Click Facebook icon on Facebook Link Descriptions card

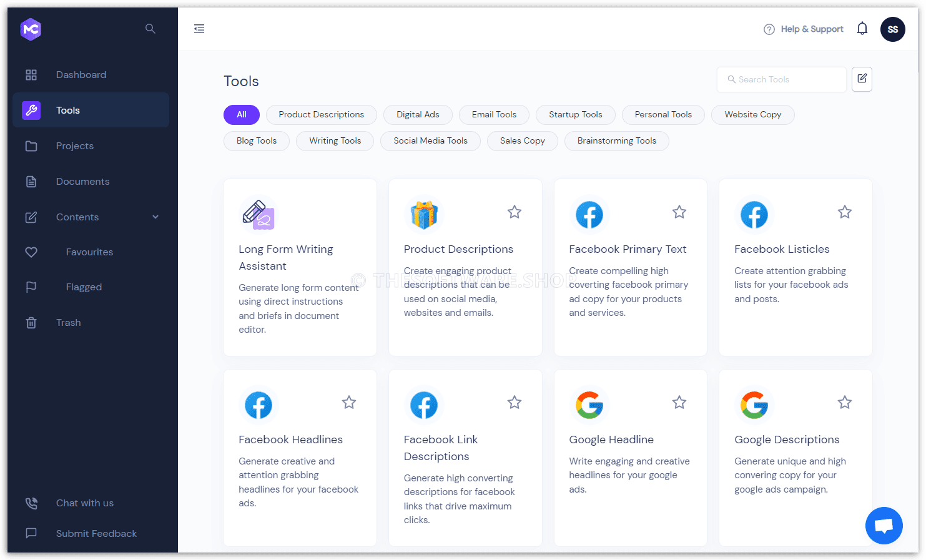[424, 405]
